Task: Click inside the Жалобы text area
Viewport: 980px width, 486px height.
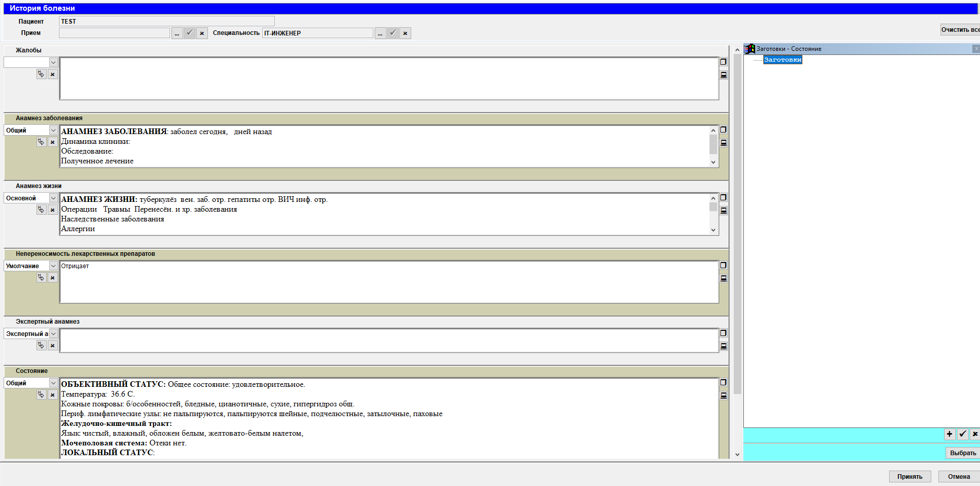Action: pos(389,79)
